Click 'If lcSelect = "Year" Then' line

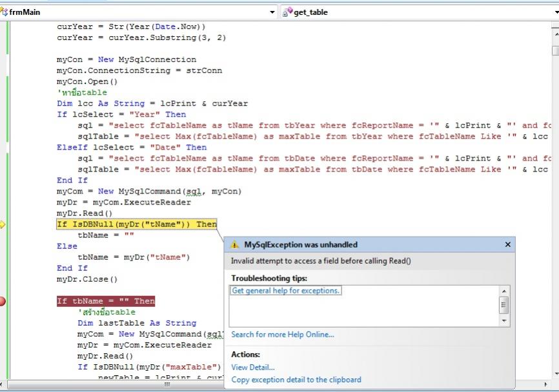(x=121, y=114)
